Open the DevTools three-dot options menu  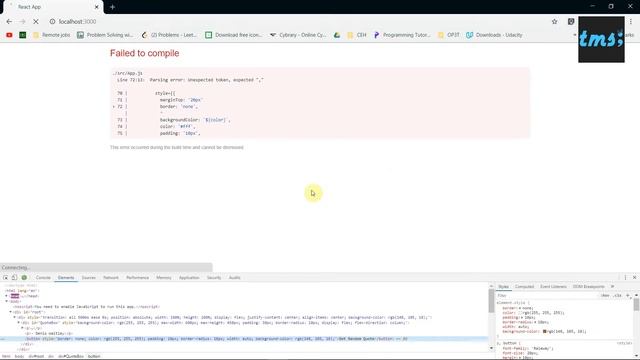pyautogui.click(x=625, y=278)
